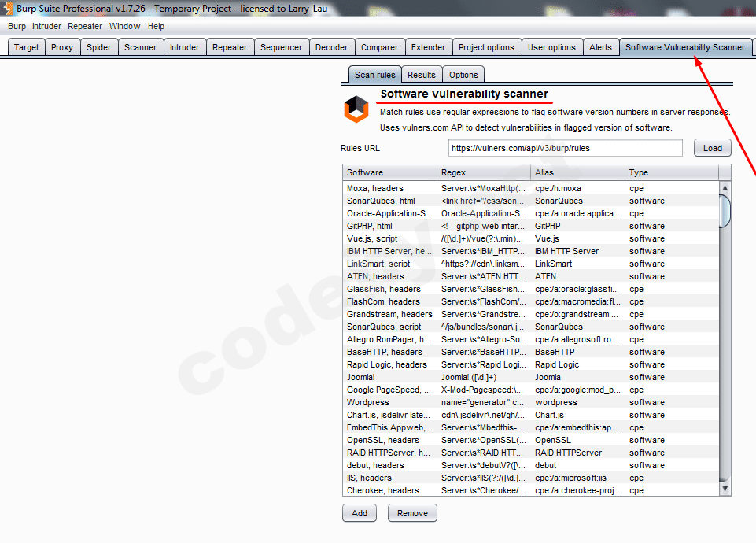The width and height of the screenshot is (756, 543).
Task: Open the Intruder menu in menu bar
Action: [x=46, y=26]
